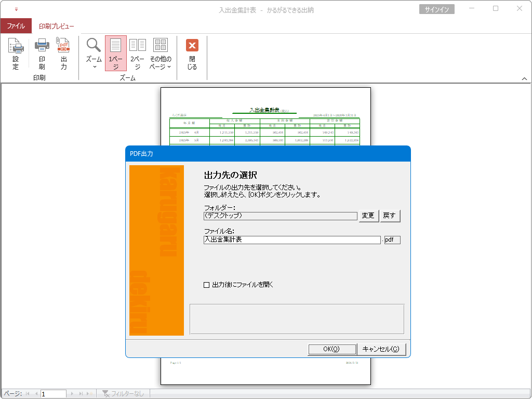Open the quick access toolbar customize arrow

coord(16,9)
